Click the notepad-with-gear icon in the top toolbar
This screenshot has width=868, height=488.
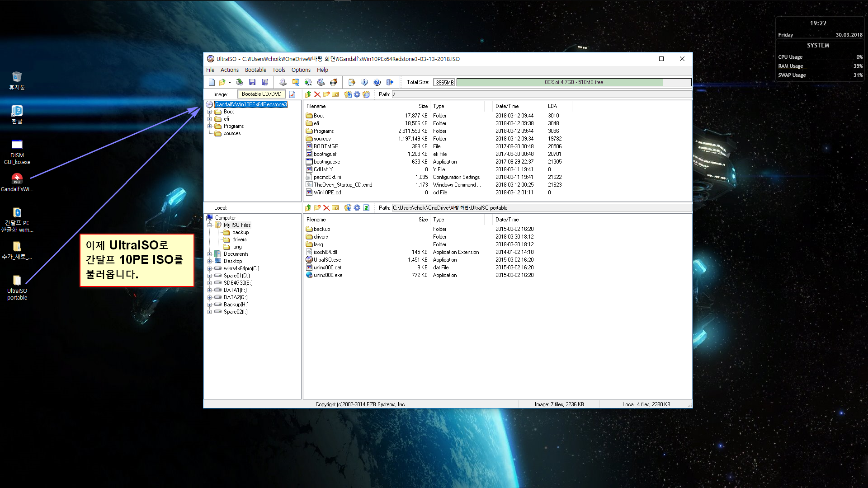click(352, 82)
